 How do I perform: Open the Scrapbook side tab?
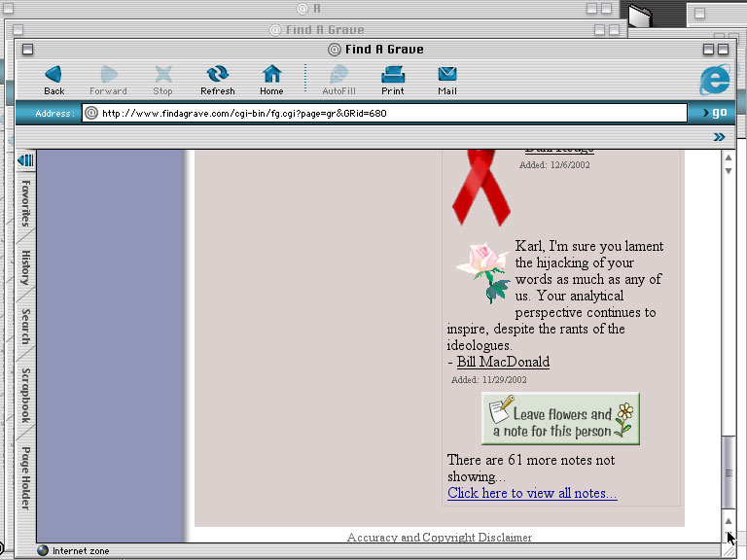26,395
